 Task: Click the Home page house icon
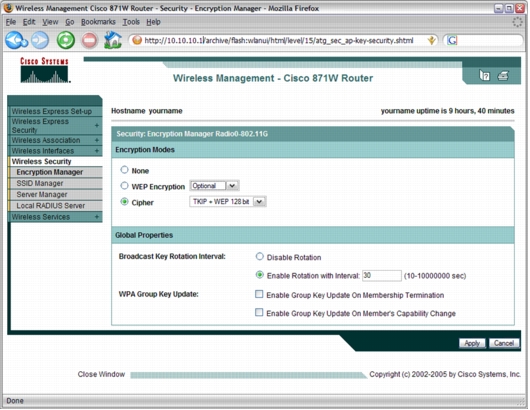[113, 40]
